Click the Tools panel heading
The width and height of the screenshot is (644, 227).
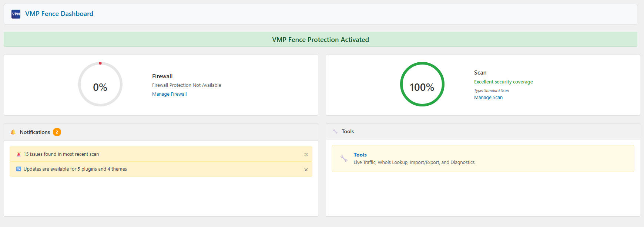[348, 131]
